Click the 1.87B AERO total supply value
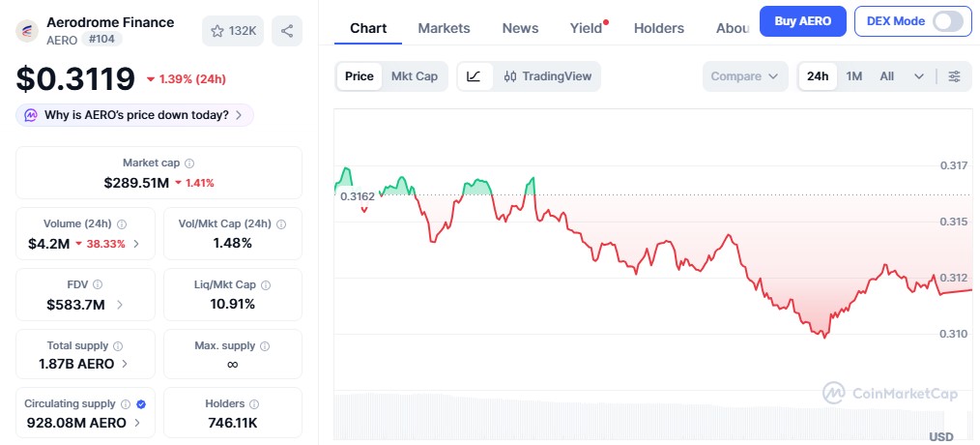 (76, 364)
